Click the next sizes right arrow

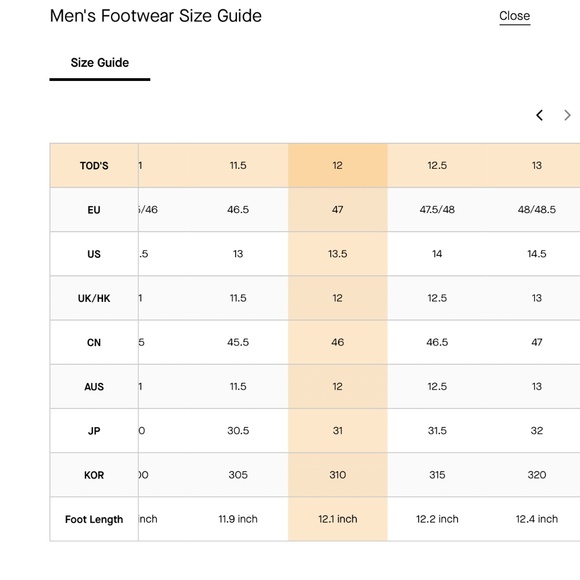point(567,115)
